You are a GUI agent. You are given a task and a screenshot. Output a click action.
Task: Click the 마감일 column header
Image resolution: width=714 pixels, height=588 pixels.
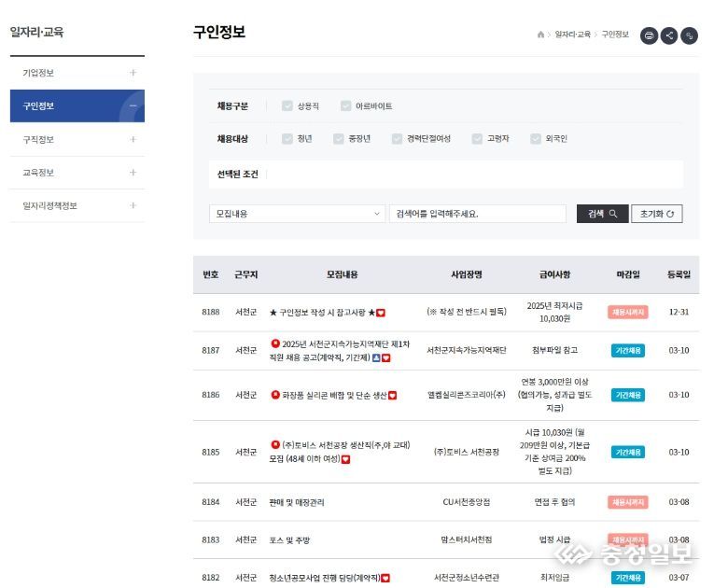click(628, 274)
